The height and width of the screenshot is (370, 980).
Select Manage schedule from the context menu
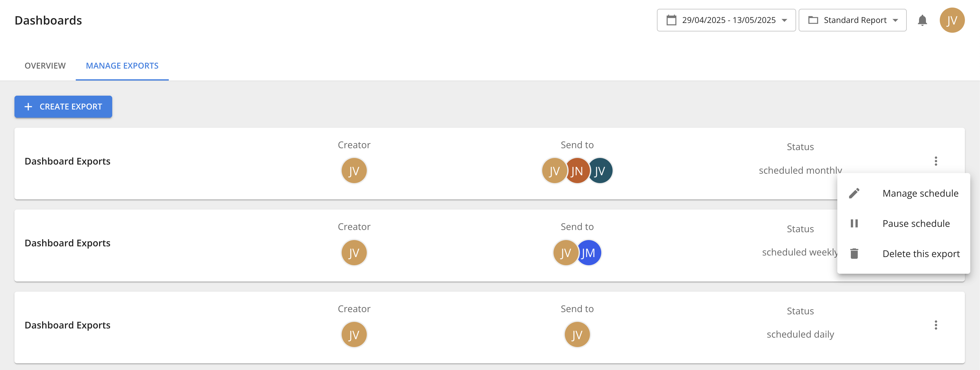(921, 193)
